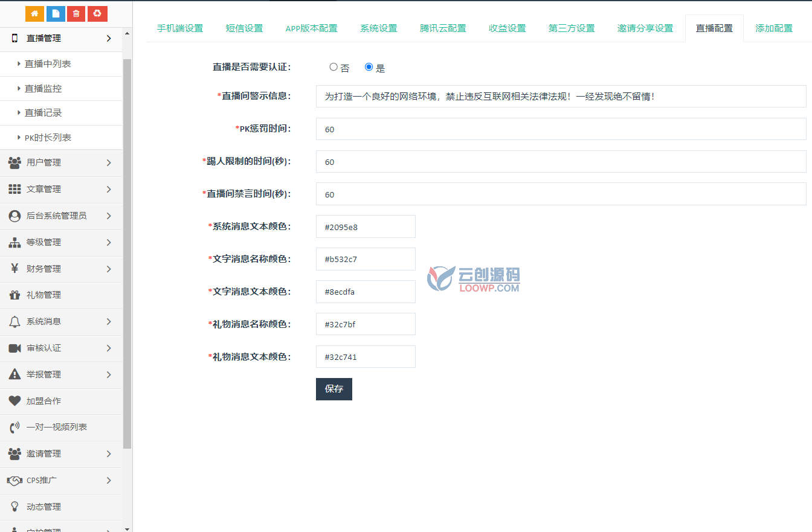The height and width of the screenshot is (532, 812).
Task: Select the active 直播配置 tab
Action: (x=714, y=28)
